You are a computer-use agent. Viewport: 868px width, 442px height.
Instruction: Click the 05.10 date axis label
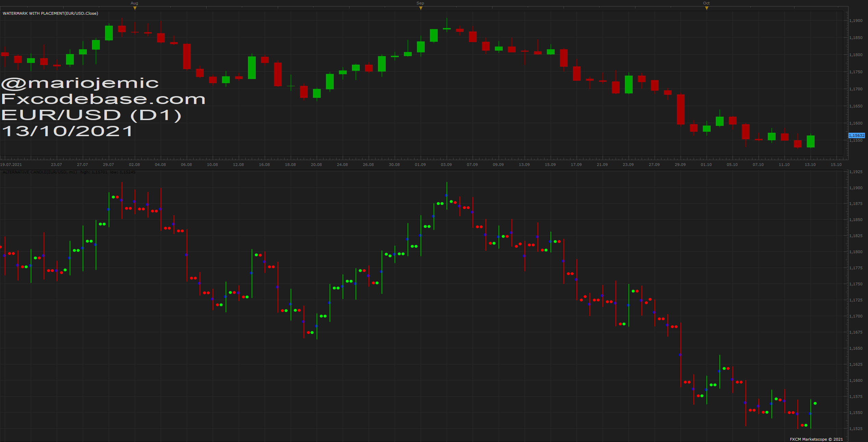(732, 165)
